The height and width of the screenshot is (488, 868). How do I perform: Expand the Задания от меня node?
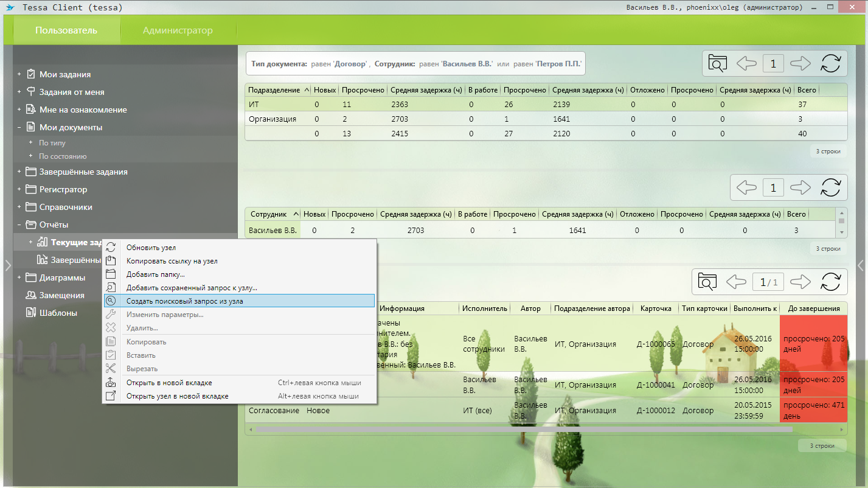click(19, 92)
